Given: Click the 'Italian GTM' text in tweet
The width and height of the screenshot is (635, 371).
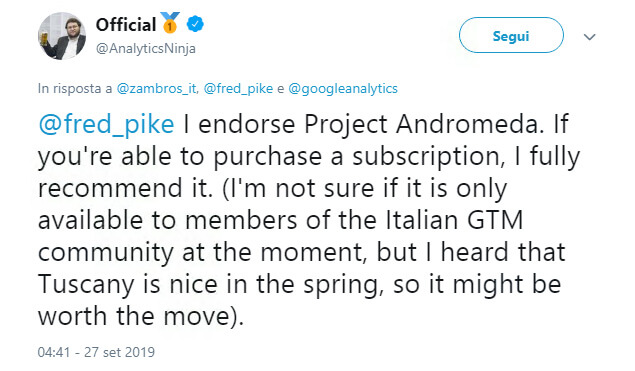Looking at the screenshot, I should tap(454, 220).
